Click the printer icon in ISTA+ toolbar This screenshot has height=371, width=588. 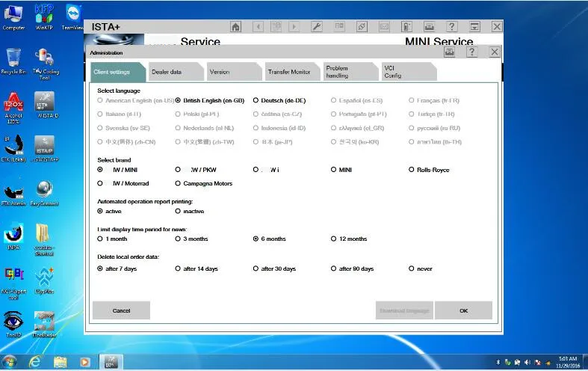430,27
